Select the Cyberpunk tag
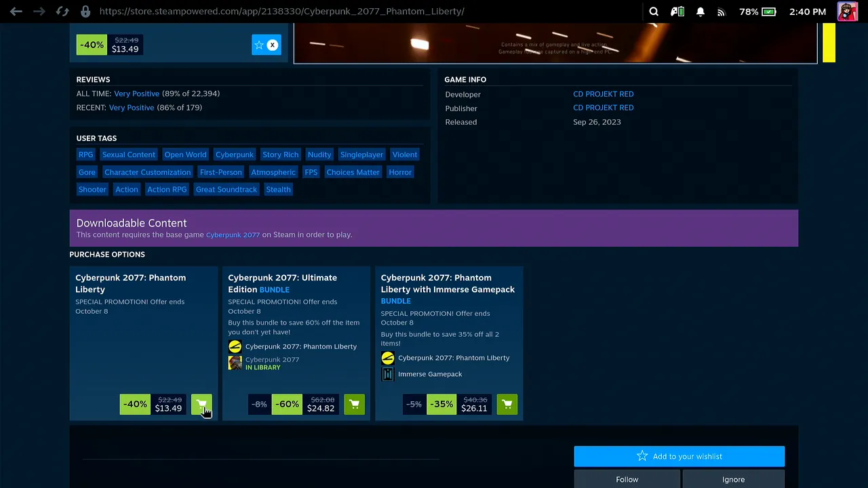Image resolution: width=868 pixels, height=488 pixels. (x=234, y=155)
